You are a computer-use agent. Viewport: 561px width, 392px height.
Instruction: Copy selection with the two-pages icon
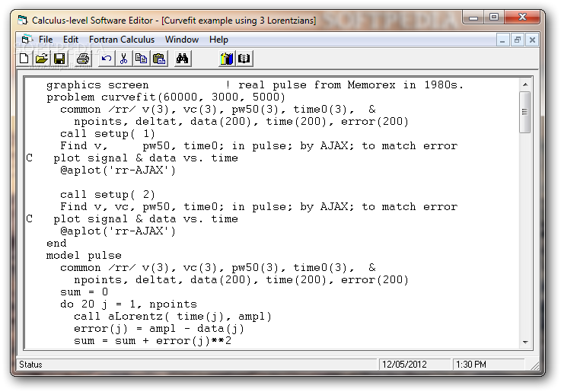(x=142, y=59)
